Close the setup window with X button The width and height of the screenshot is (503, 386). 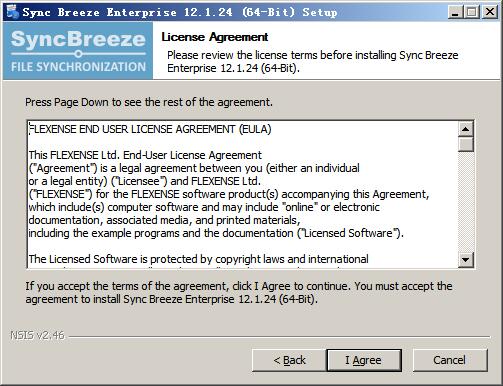point(489,12)
